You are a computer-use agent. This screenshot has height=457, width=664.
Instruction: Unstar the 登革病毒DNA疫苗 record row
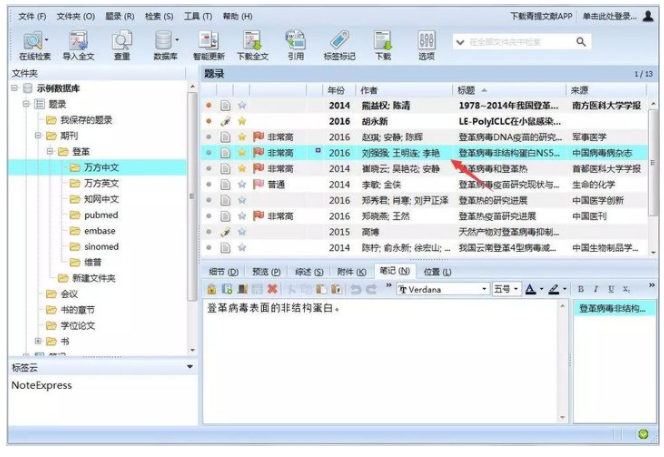(x=242, y=137)
